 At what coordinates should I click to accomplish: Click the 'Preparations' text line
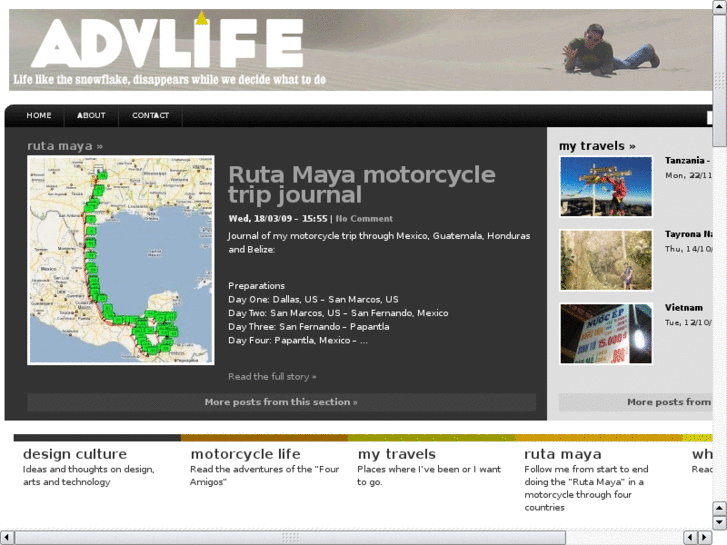click(256, 286)
